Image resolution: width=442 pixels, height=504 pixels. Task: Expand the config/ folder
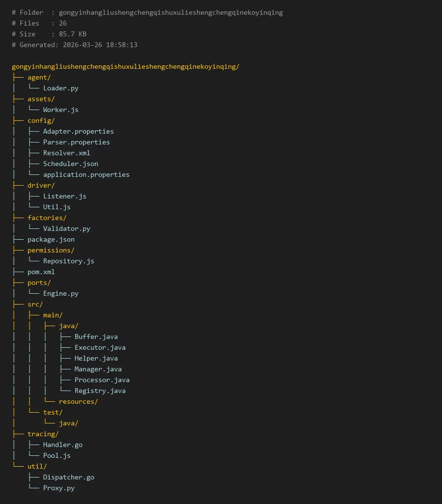pyautogui.click(x=41, y=120)
